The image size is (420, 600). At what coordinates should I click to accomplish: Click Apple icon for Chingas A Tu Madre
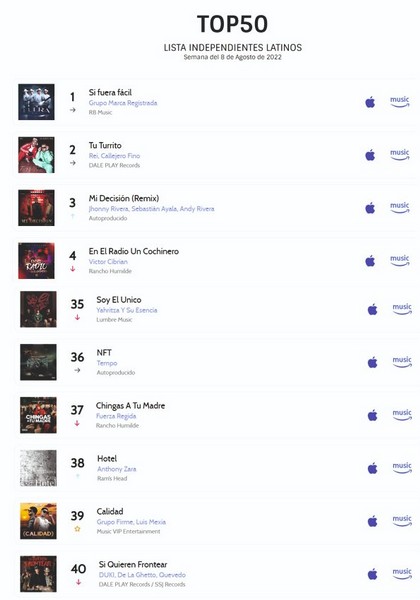coord(373,415)
